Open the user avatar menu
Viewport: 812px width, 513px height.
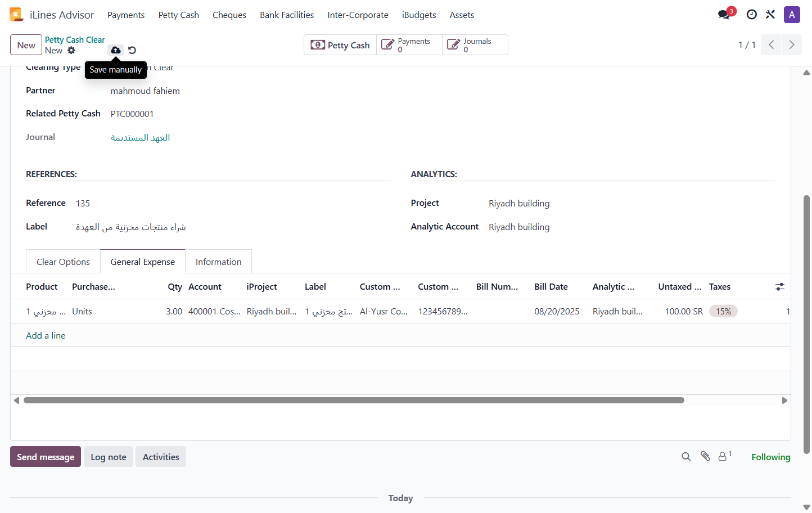(792, 15)
